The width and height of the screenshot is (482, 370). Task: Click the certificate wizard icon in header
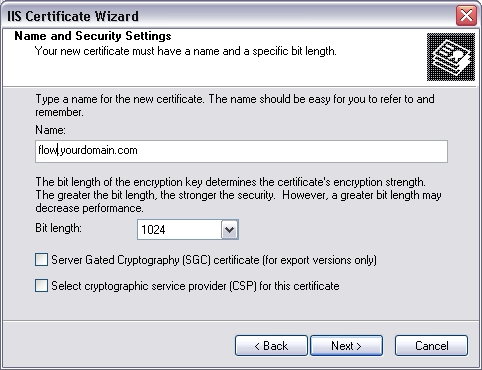click(x=451, y=57)
